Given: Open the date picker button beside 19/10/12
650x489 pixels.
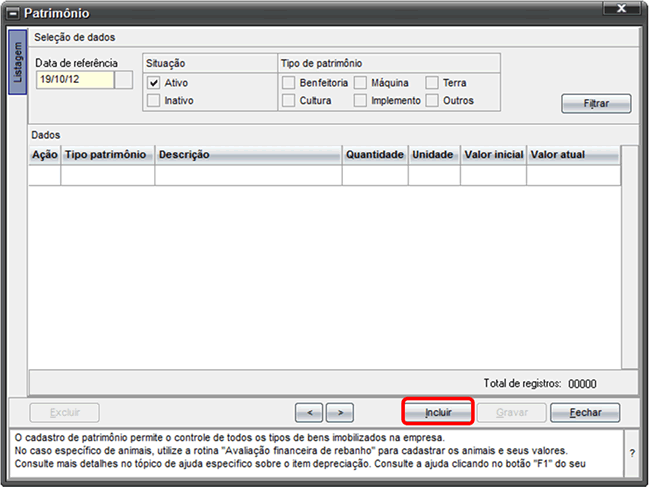Looking at the screenshot, I should click(x=124, y=80).
